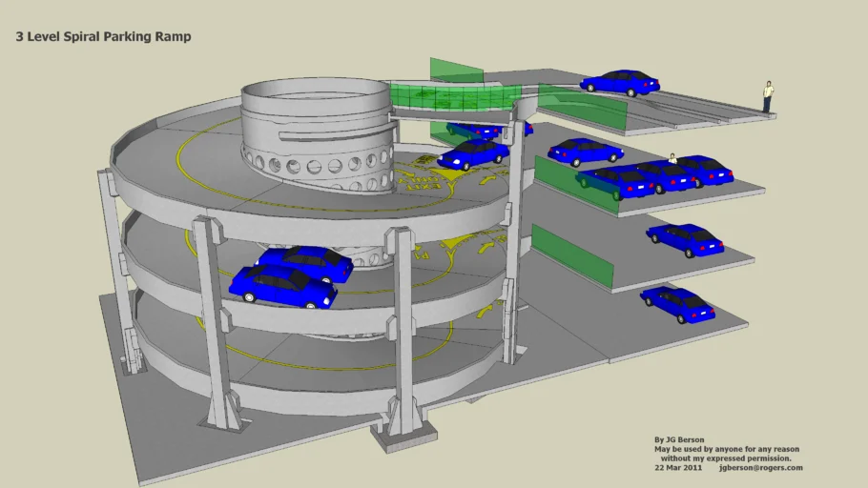Select the front-center support pillar base
The image size is (868, 488).
[402, 434]
